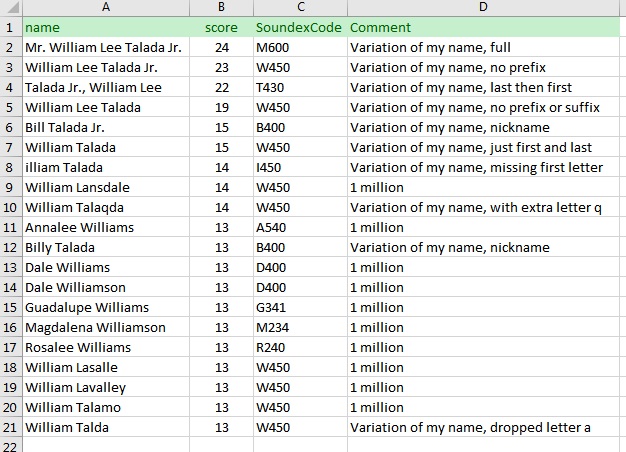Click the 'SoundexCode' header cell
Image resolution: width=626 pixels, height=452 pixels.
coord(298,28)
